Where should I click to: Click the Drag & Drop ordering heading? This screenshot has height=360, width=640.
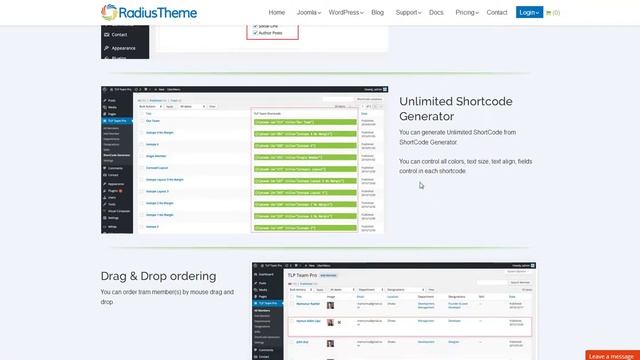pos(158,276)
